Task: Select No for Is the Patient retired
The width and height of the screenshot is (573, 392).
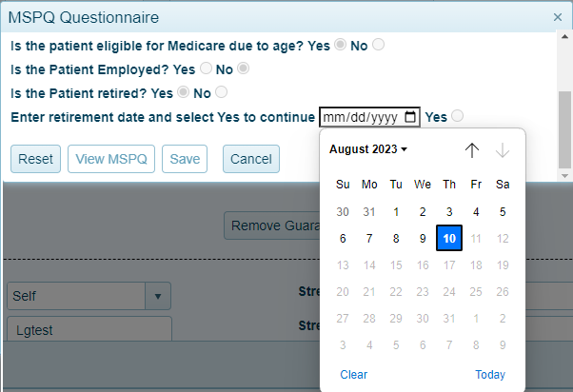Action: pyautogui.click(x=222, y=93)
